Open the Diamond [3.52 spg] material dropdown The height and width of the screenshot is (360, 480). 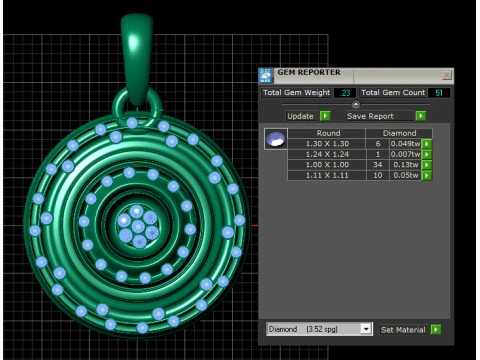366,329
